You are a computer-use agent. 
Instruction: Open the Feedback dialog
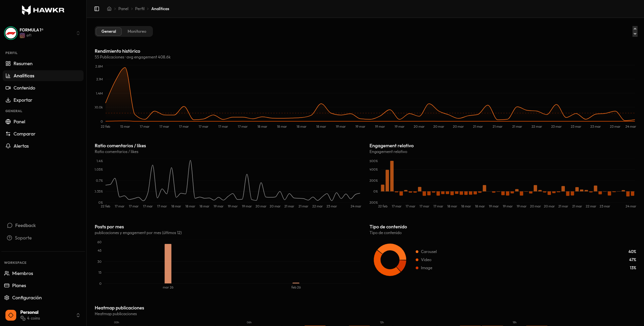click(x=25, y=225)
